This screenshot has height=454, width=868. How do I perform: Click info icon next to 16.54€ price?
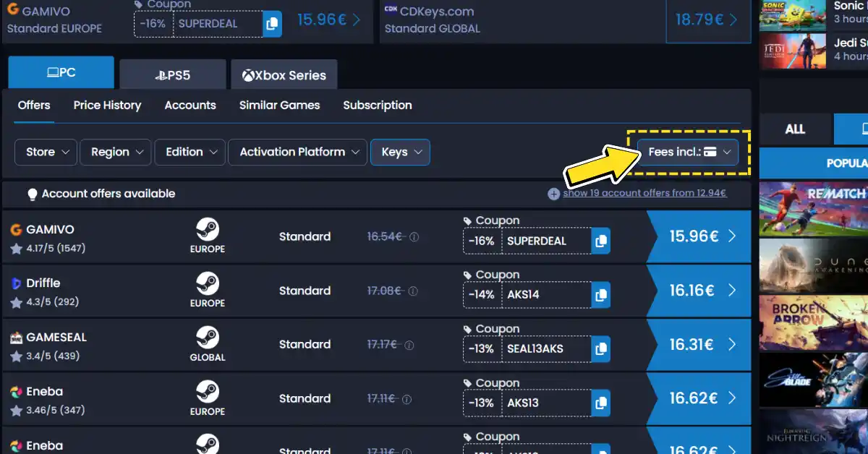pos(414,237)
